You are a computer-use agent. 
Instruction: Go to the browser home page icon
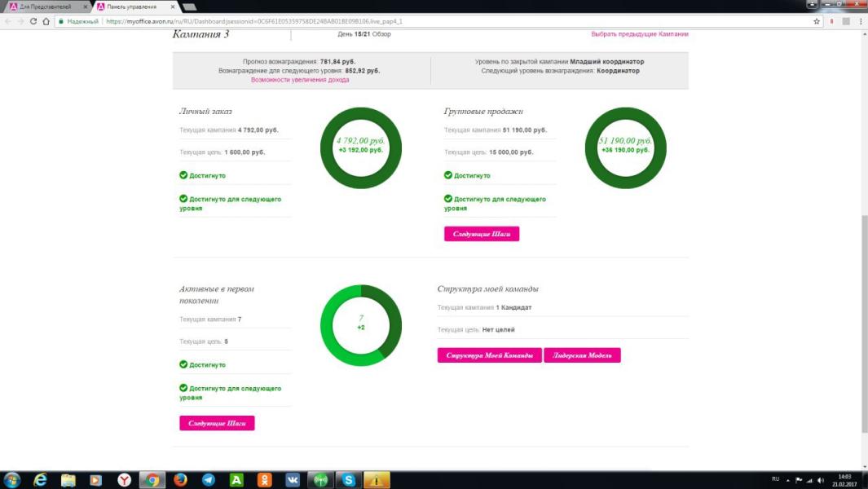tap(46, 21)
